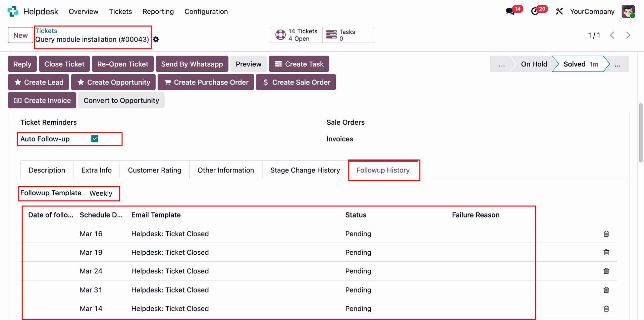Screen dimensions: 644x320
Task: Click the Close Ticket button
Action: click(64, 64)
